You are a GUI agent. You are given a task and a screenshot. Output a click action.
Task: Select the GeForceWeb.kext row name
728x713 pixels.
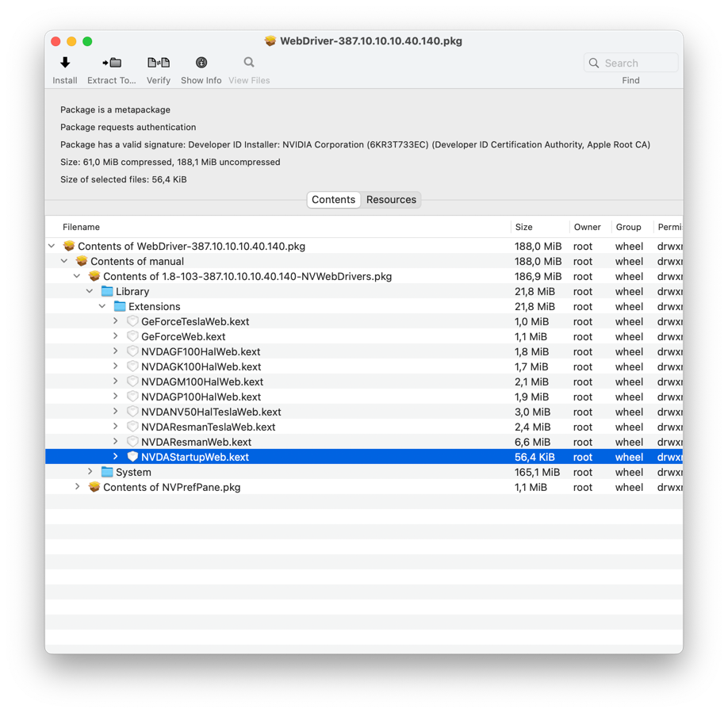point(183,336)
